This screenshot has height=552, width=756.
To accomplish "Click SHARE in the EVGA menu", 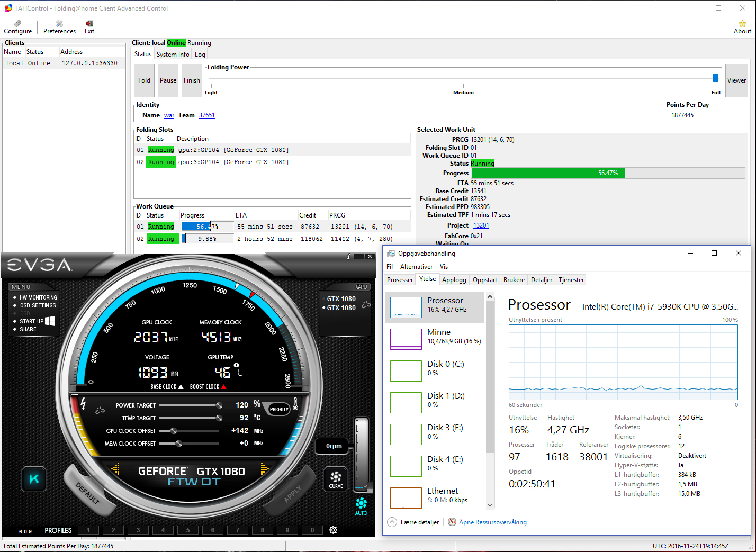I will (x=28, y=329).
